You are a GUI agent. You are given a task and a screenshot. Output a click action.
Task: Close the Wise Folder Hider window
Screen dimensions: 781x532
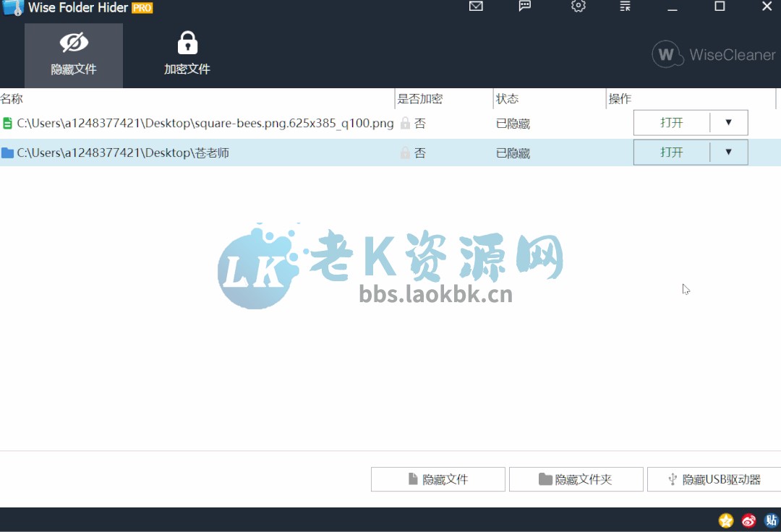[x=767, y=6]
